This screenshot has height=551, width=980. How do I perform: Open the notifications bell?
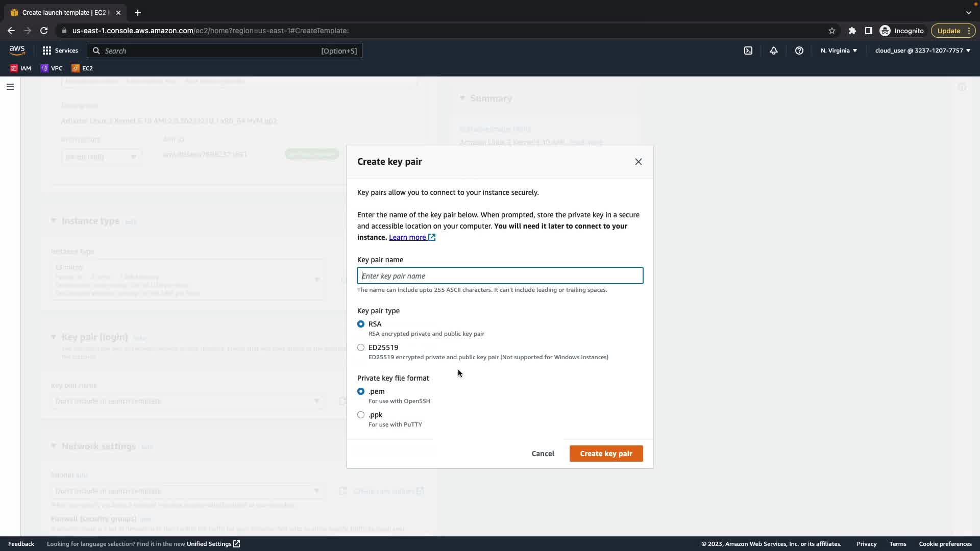[774, 51]
